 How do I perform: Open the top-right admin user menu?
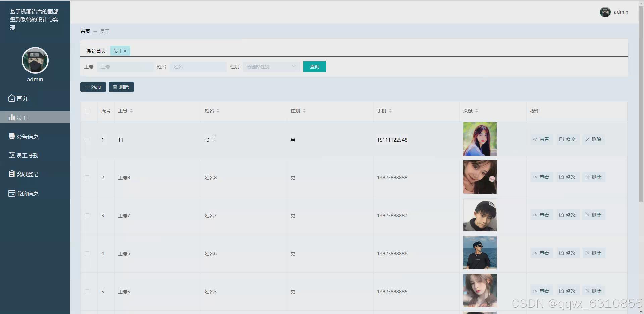coord(614,12)
